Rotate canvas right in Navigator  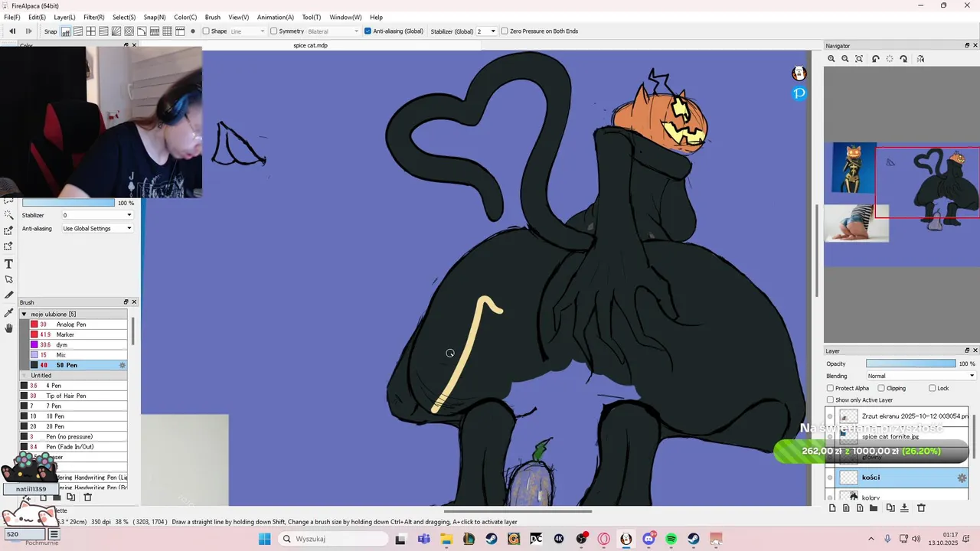[x=903, y=59]
